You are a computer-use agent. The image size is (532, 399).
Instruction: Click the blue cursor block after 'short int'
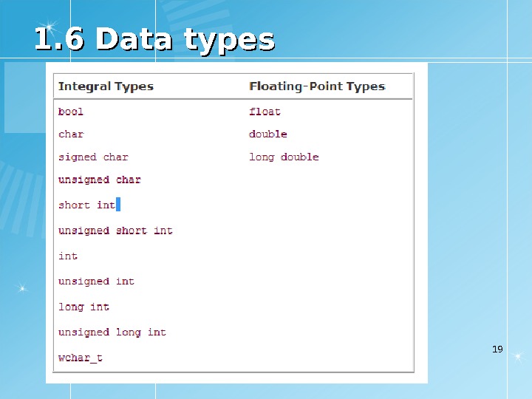click(x=118, y=205)
